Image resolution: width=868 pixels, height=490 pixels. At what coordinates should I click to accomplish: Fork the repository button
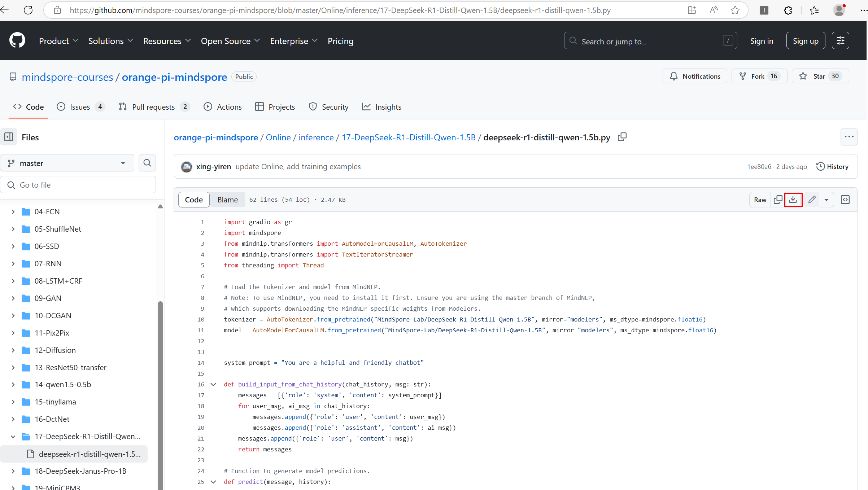[x=759, y=76]
